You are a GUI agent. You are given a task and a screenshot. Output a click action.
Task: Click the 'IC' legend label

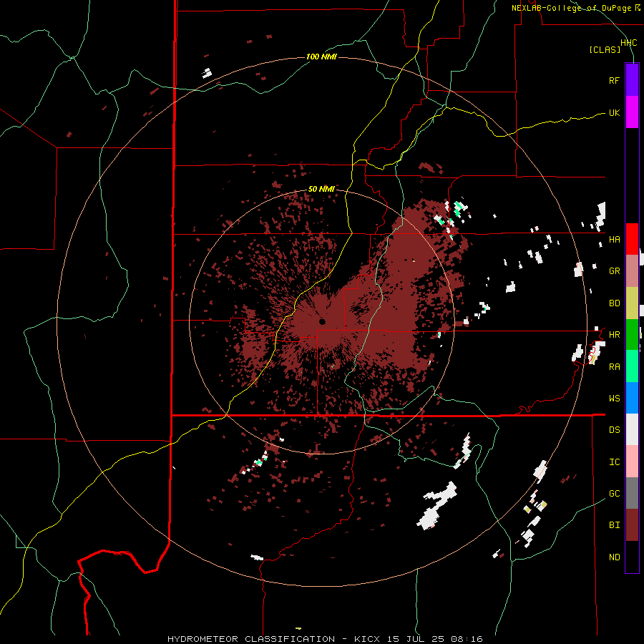[614, 462]
